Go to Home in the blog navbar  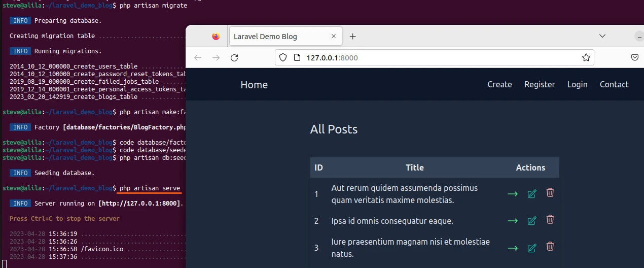[x=254, y=85]
